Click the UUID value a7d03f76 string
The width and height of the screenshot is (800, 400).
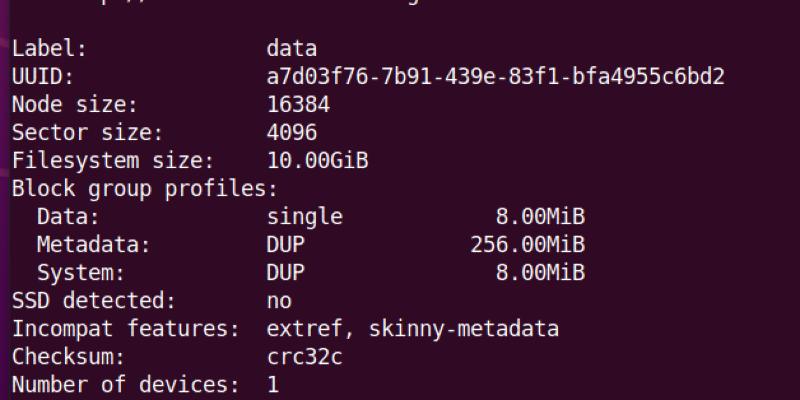pyautogui.click(x=495, y=77)
